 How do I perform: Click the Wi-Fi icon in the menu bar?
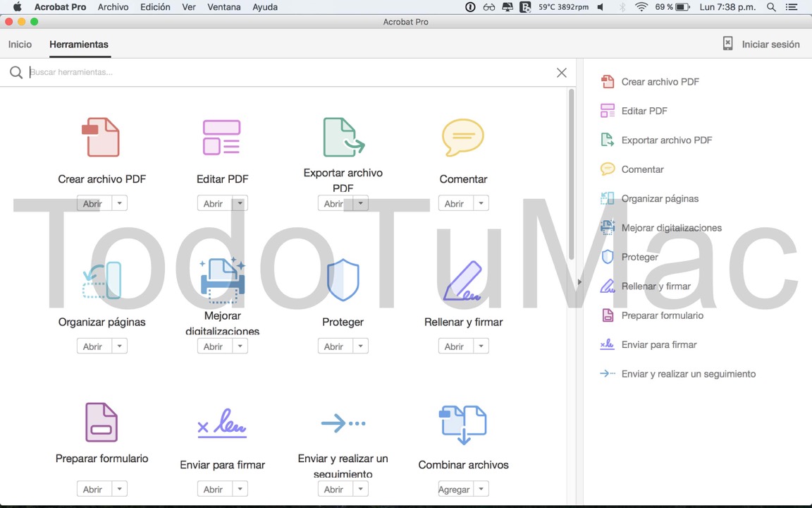(x=641, y=7)
